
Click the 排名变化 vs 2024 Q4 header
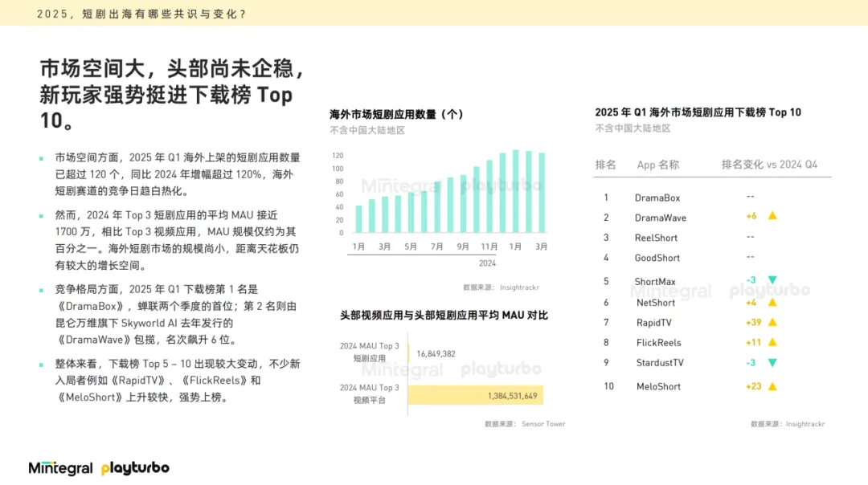pos(769,165)
